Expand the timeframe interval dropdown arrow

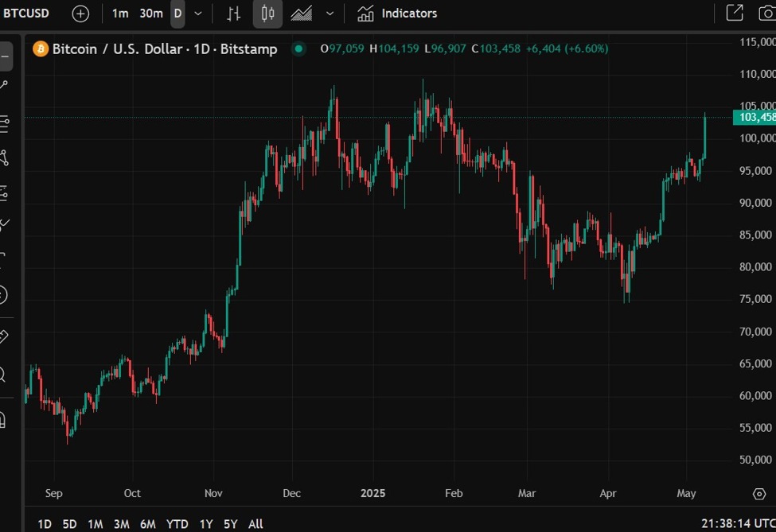point(198,14)
